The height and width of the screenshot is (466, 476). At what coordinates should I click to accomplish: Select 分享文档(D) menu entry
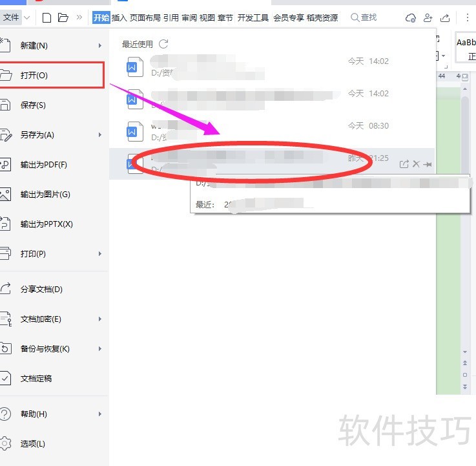pyautogui.click(x=54, y=289)
